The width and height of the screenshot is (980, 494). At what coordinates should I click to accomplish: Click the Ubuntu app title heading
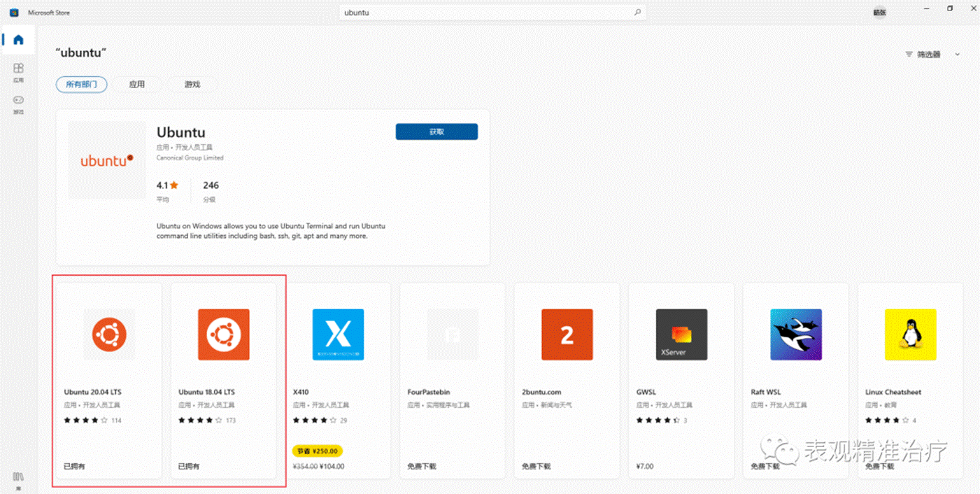(x=180, y=133)
